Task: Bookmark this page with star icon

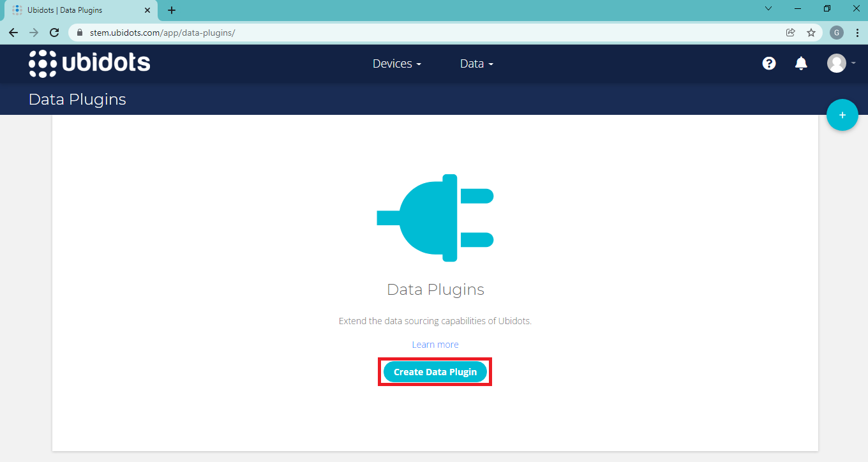Action: [811, 33]
